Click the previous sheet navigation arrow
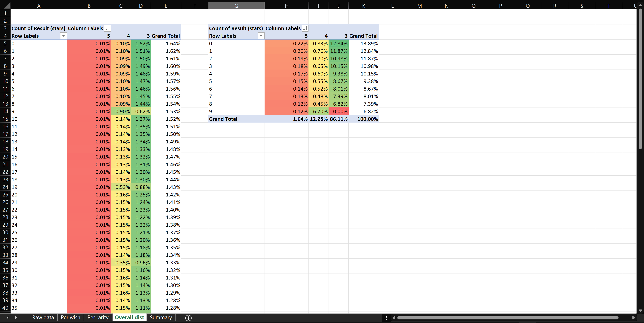 [8, 318]
